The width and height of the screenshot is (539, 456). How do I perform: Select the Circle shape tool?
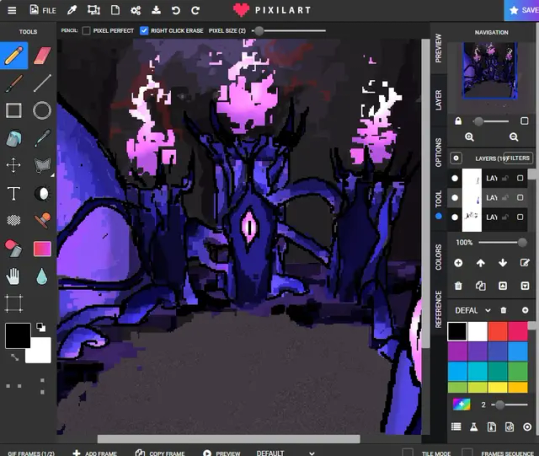[42, 111]
